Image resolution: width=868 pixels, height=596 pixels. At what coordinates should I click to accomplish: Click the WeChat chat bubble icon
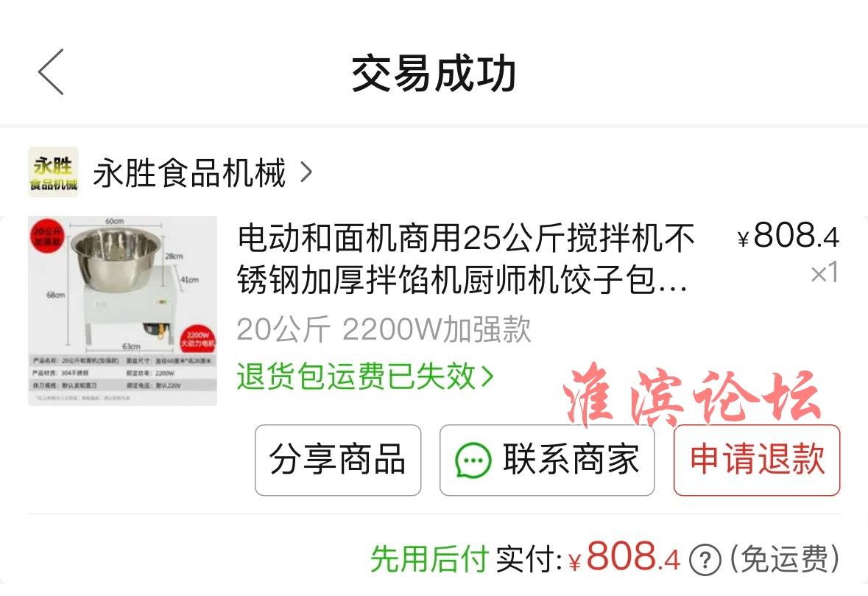click(473, 460)
